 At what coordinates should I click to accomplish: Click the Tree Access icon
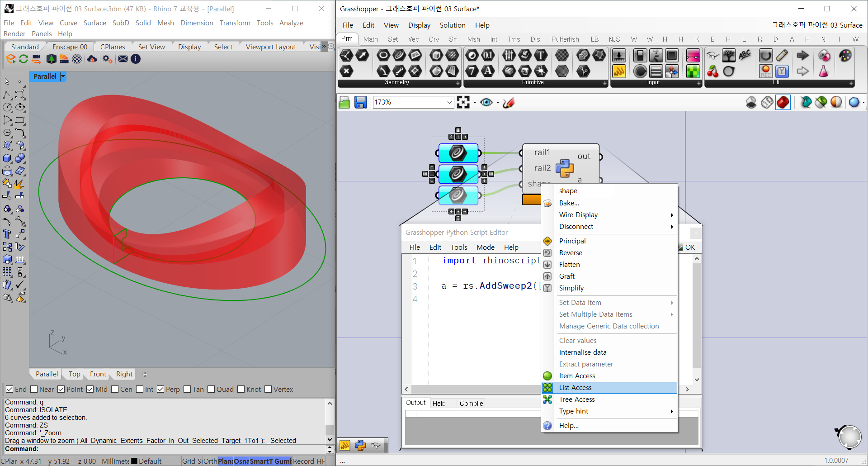coord(547,399)
